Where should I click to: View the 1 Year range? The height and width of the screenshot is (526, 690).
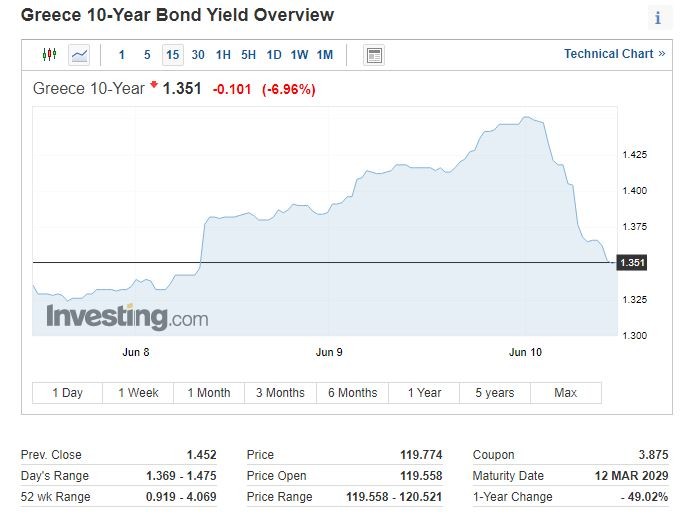[x=424, y=393]
